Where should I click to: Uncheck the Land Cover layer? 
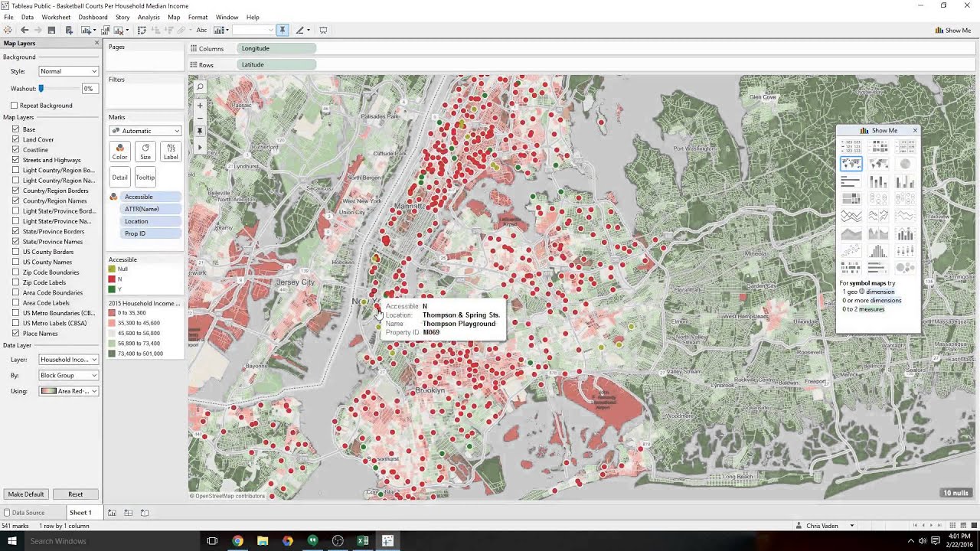(x=16, y=139)
